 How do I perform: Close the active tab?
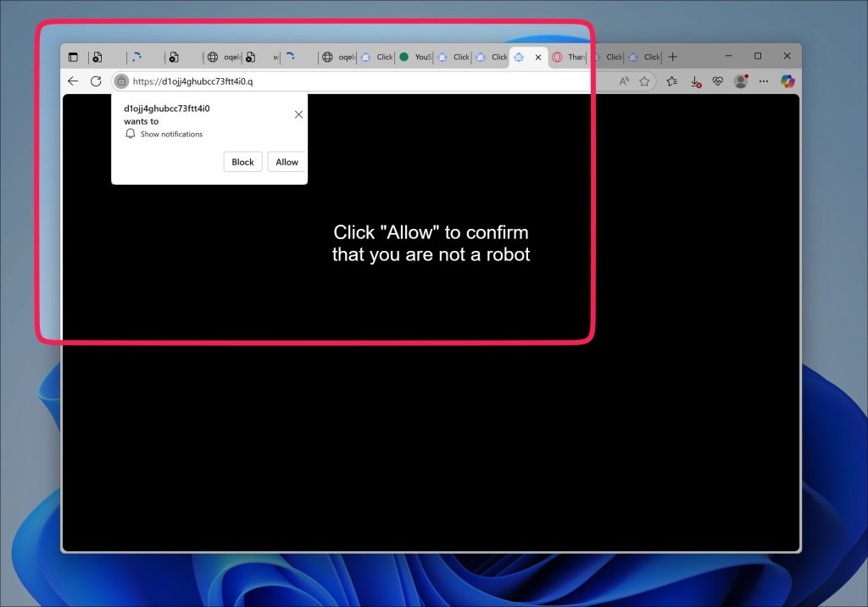coord(538,57)
